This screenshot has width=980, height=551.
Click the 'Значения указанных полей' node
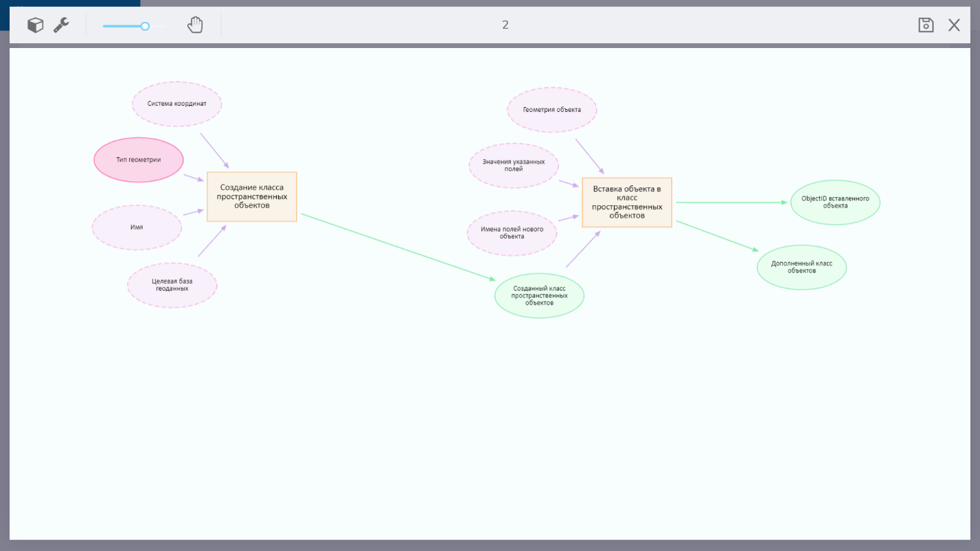(x=514, y=165)
